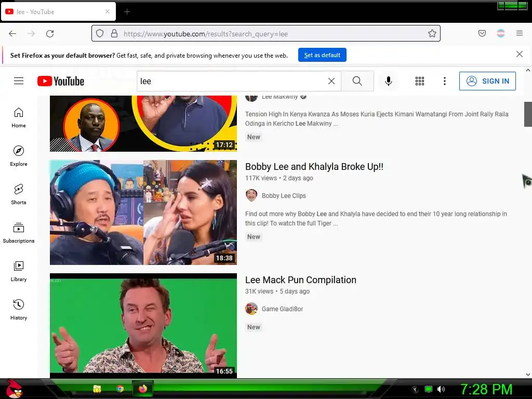532x399 pixels.
Task: Close the lee - YouTube tab
Action: point(108,11)
